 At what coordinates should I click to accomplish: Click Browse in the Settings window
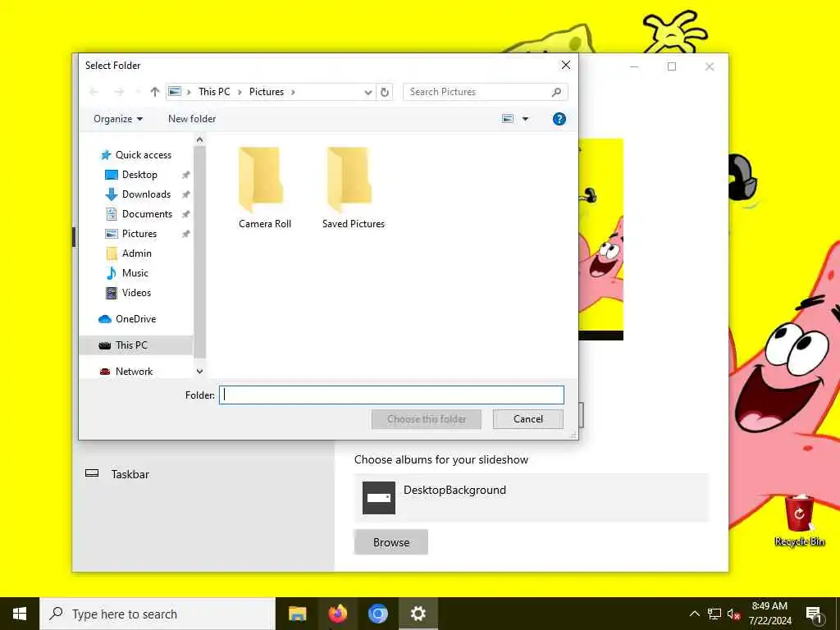click(391, 542)
